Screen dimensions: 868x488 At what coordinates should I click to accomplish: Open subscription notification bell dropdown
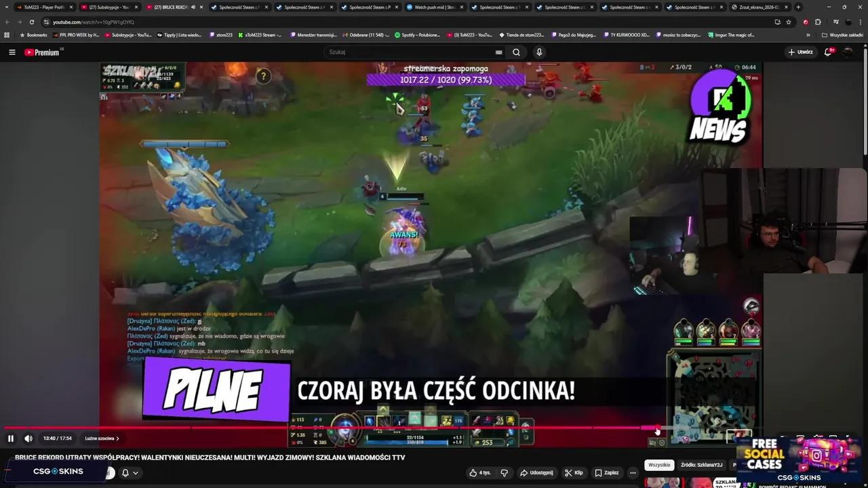130,472
